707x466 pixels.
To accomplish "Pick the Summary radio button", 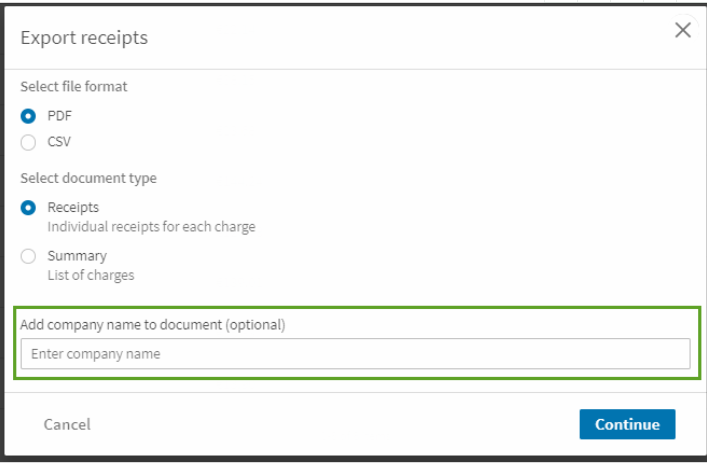I will 28,256.
